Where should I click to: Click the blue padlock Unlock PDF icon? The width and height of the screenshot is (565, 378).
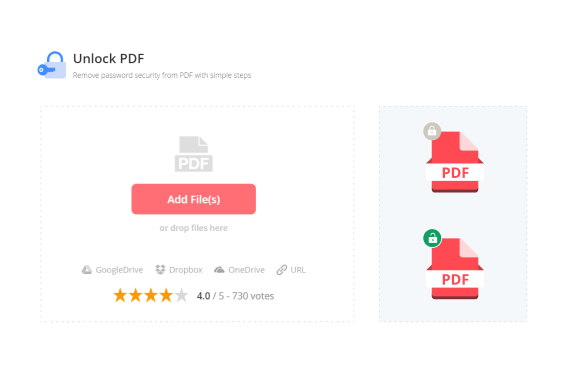tap(52, 65)
